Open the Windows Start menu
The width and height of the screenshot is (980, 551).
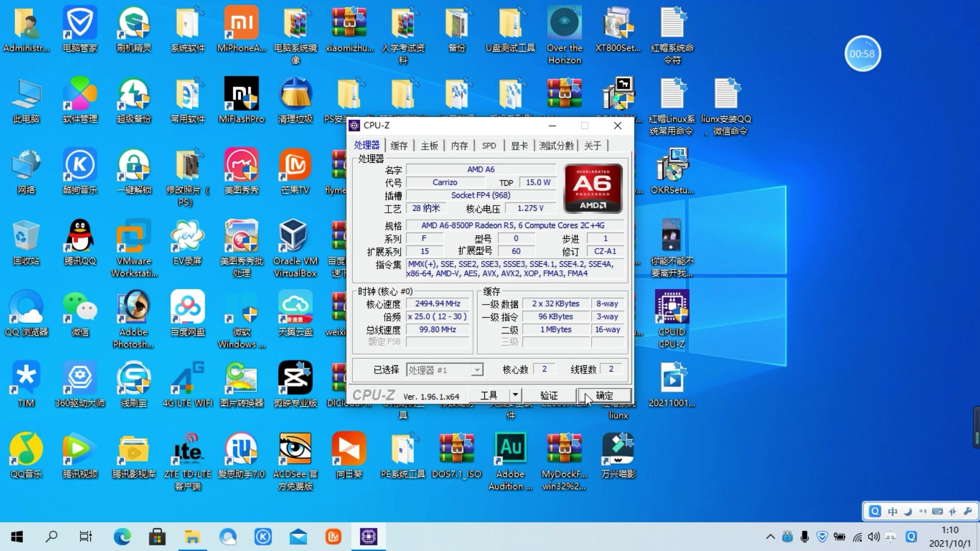pos(17,537)
